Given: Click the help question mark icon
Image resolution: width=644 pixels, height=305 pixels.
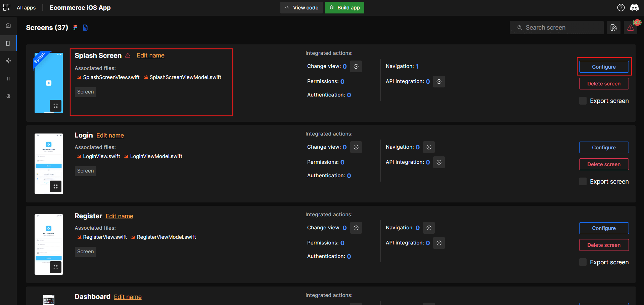Looking at the screenshot, I should tap(621, 7).
